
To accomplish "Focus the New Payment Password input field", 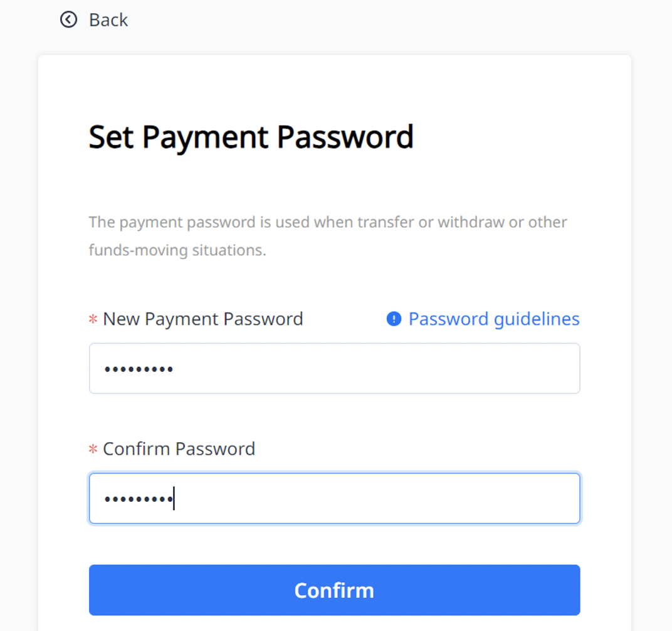I will coord(376,369).
